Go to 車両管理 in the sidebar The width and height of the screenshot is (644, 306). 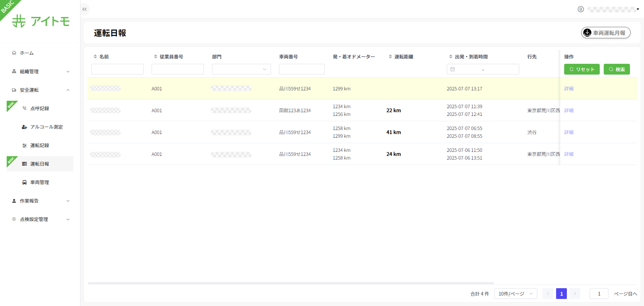(x=40, y=182)
